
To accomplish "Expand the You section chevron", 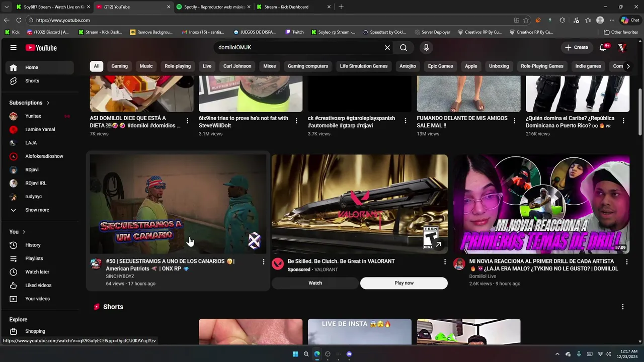I will point(24,232).
